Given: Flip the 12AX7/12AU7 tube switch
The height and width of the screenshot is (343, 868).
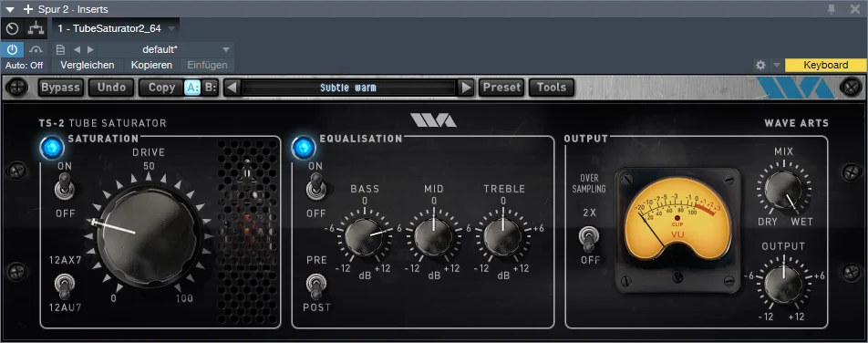Looking at the screenshot, I should (x=65, y=286).
